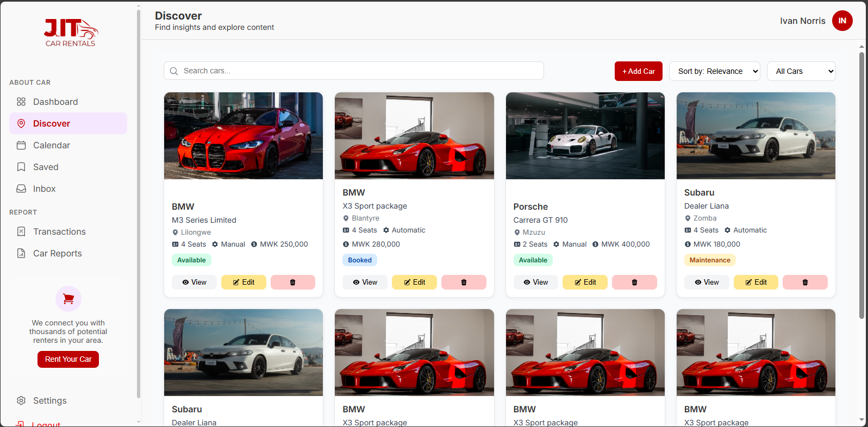This screenshot has height=427, width=868.
Task: Delete the Blantyre BMW X3 Sport package
Action: [x=464, y=282]
